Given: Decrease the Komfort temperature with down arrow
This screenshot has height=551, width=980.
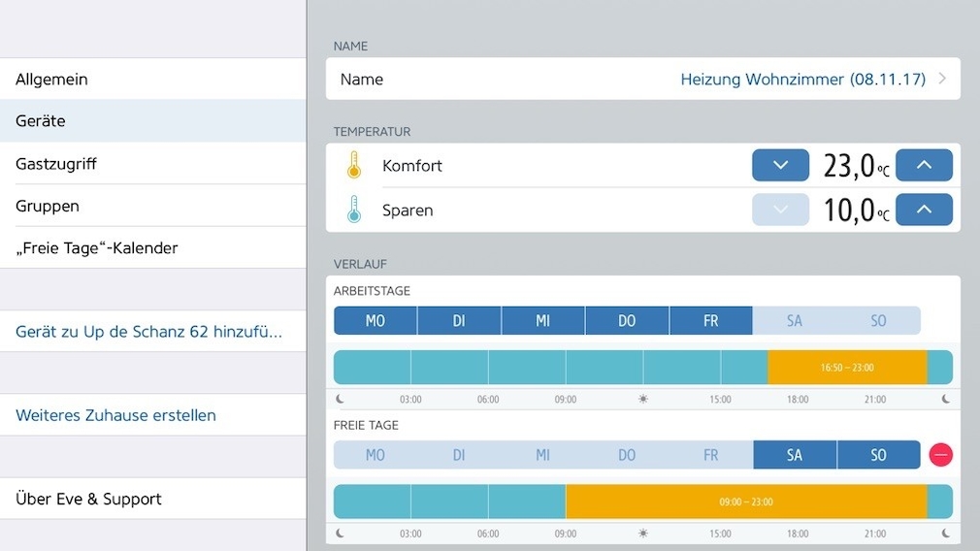Looking at the screenshot, I should click(780, 166).
